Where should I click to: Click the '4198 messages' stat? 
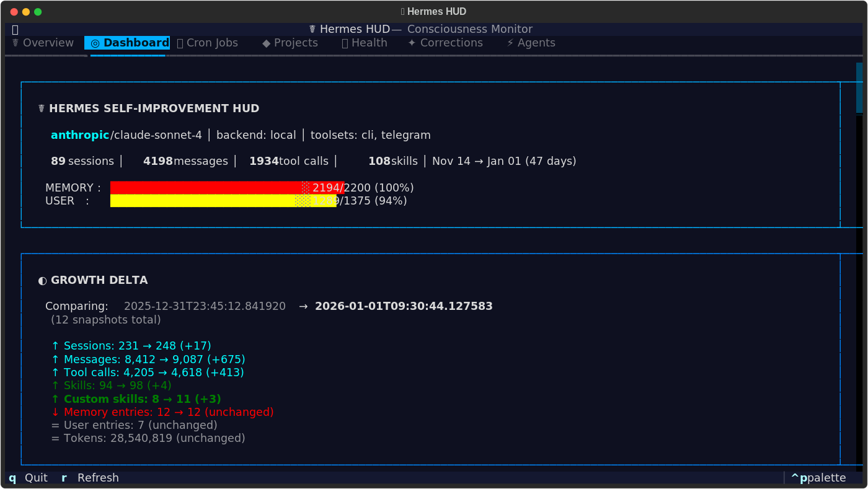pyautogui.click(x=185, y=161)
